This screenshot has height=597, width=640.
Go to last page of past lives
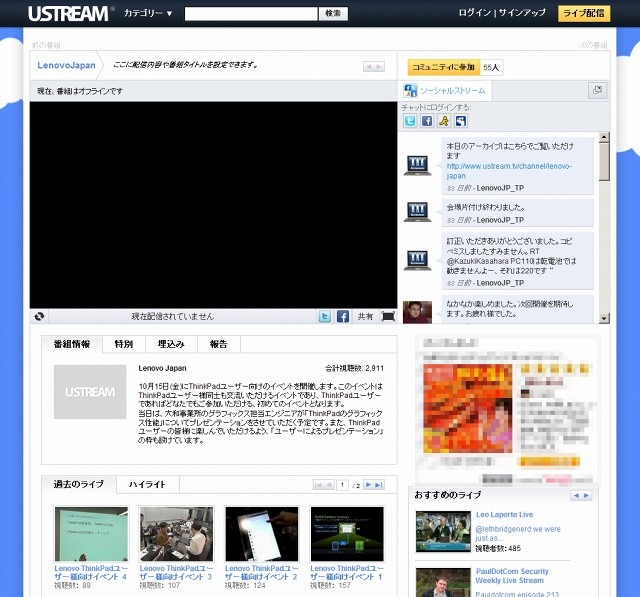point(379,485)
